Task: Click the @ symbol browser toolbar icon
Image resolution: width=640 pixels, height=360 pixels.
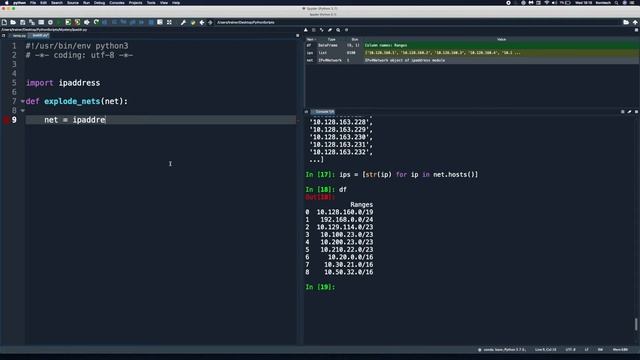Action: [x=50, y=22]
